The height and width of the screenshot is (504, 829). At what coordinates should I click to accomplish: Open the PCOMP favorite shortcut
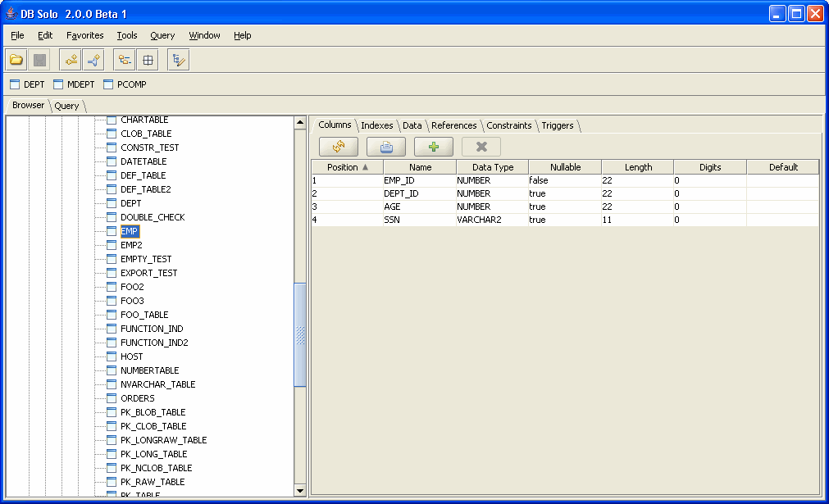coord(125,84)
